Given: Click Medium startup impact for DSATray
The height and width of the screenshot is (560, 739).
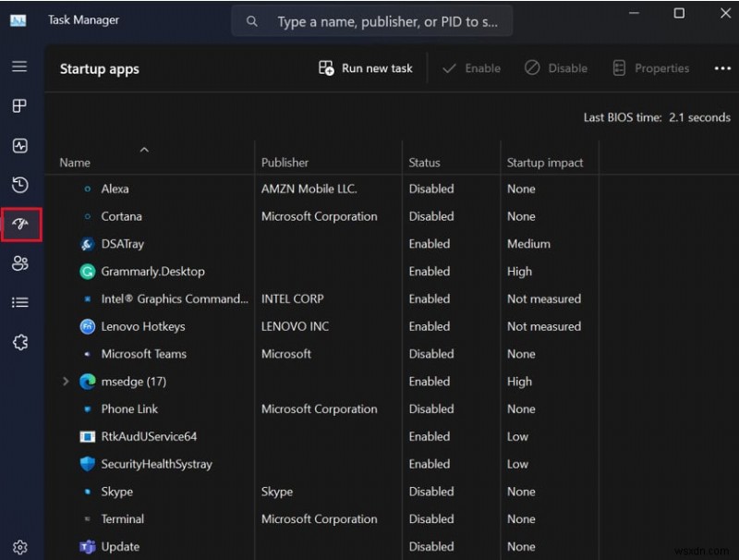Looking at the screenshot, I should coord(528,244).
